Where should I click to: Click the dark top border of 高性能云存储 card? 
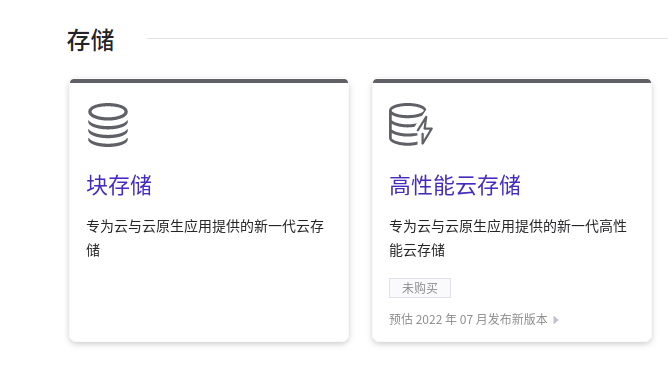coord(512,81)
